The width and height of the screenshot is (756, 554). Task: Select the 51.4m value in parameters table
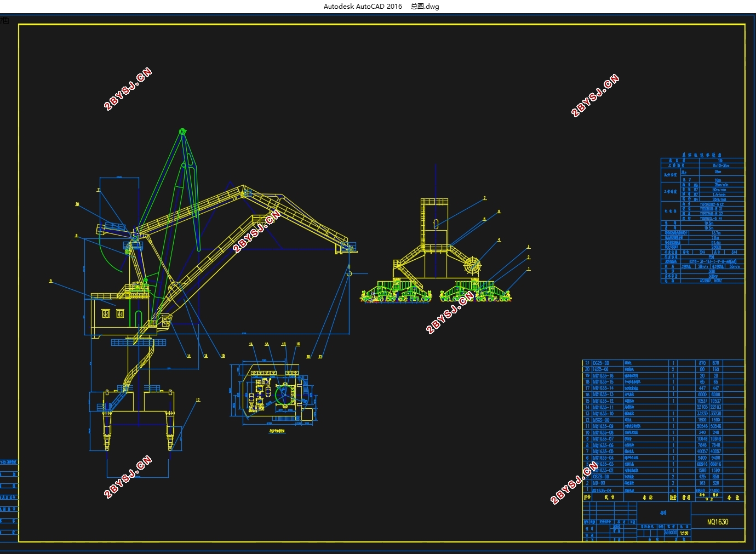point(716,243)
